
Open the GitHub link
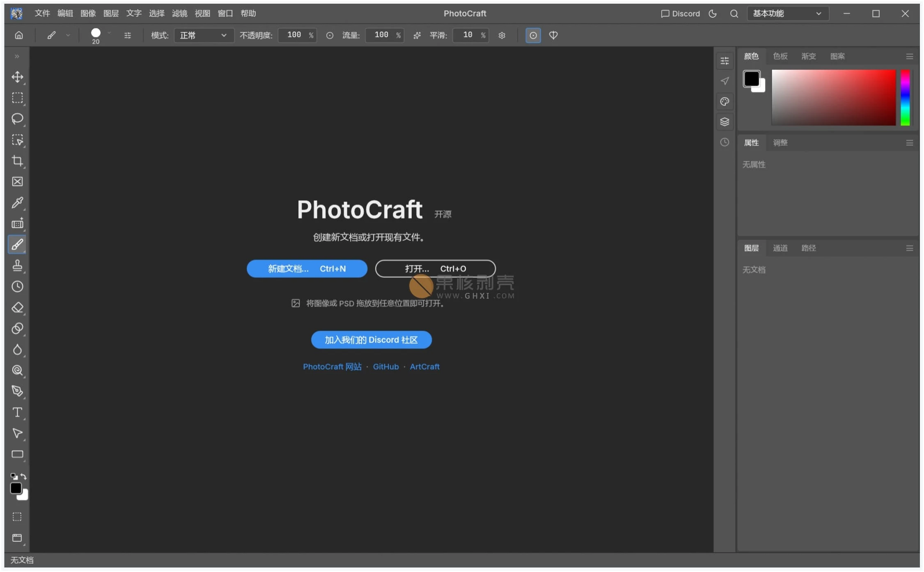pyautogui.click(x=386, y=367)
